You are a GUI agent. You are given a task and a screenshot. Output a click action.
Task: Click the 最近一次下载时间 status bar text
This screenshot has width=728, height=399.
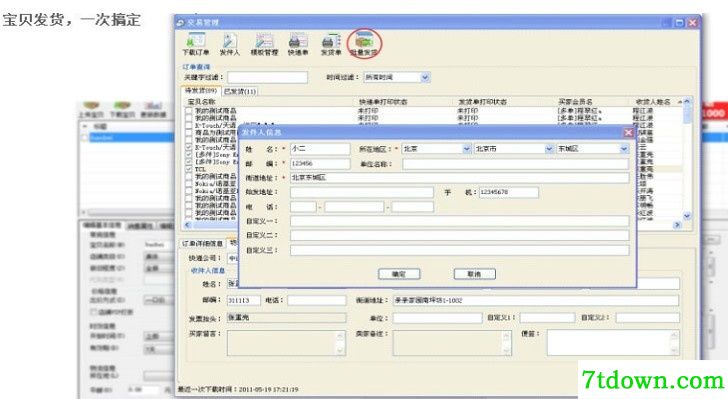[x=238, y=389]
